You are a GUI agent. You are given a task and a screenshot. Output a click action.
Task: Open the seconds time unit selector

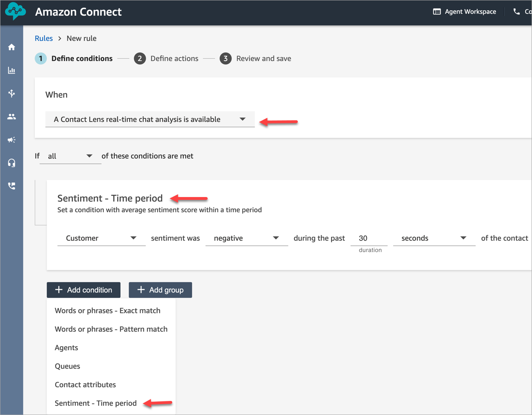[x=434, y=238]
